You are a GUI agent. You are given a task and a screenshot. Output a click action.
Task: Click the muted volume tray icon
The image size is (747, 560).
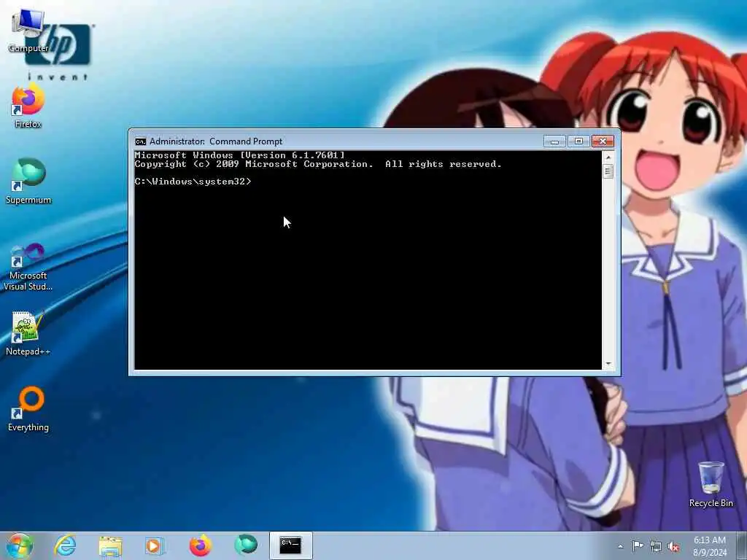[673, 546]
